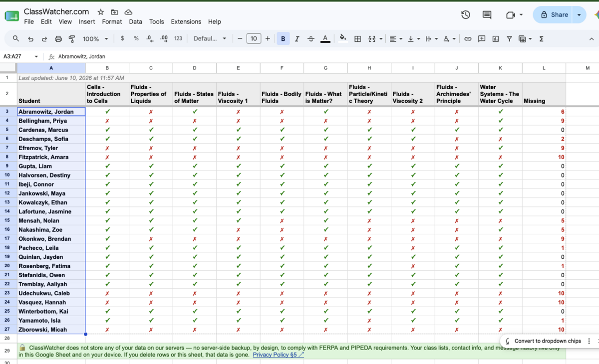Print the spreadsheet
The image size is (599, 364).
[x=58, y=38]
